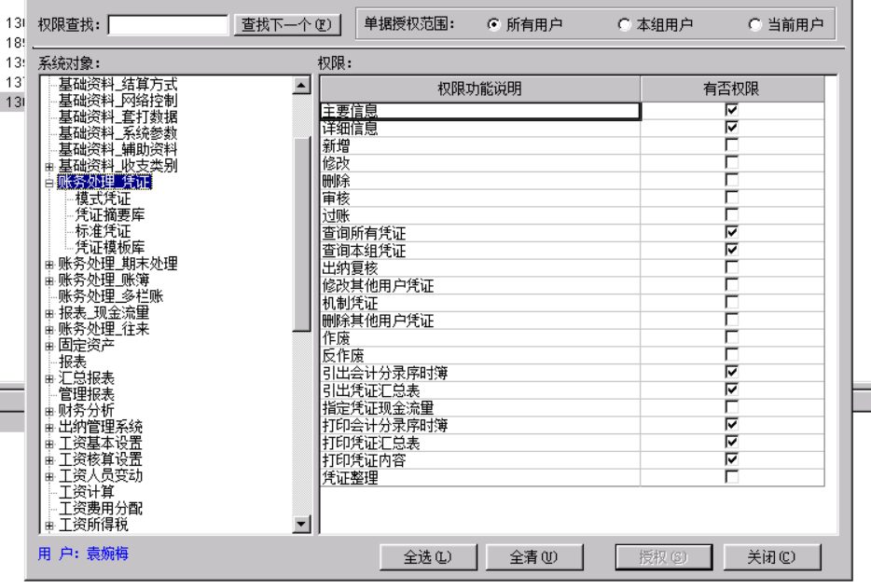Select the 本组用户 radio button
Screen dimensions: 871x588
click(x=623, y=24)
